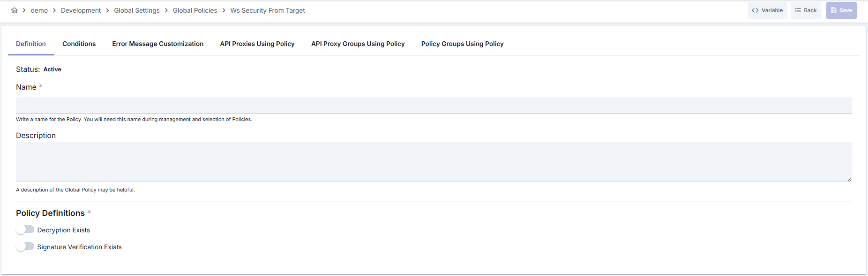The image size is (868, 276).
Task: Switch to Error Message Customization tab
Action: coord(158,44)
